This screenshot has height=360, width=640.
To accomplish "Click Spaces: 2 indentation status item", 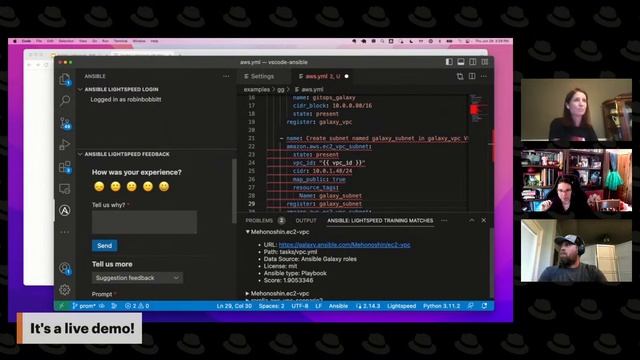I will click(272, 306).
